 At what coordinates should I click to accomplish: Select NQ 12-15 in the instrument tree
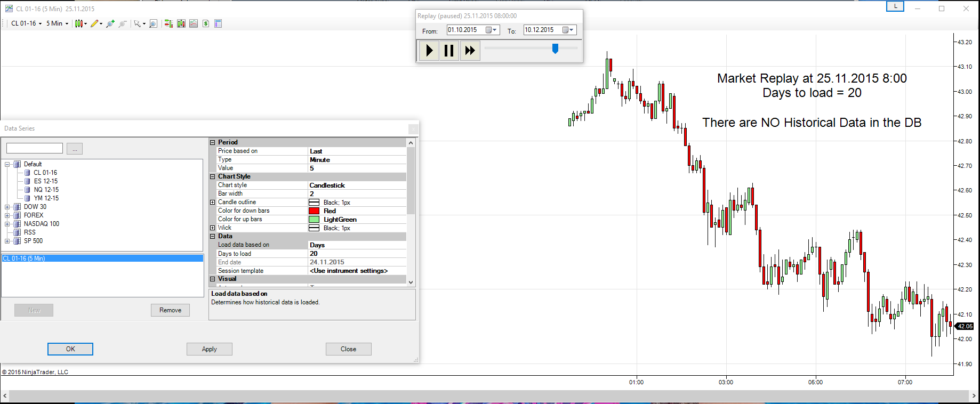click(x=46, y=190)
